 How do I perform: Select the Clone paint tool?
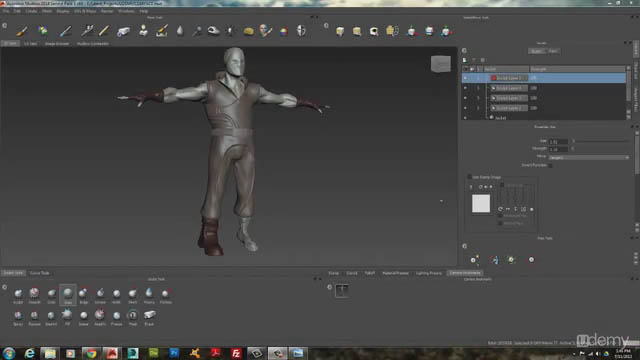pos(143,31)
